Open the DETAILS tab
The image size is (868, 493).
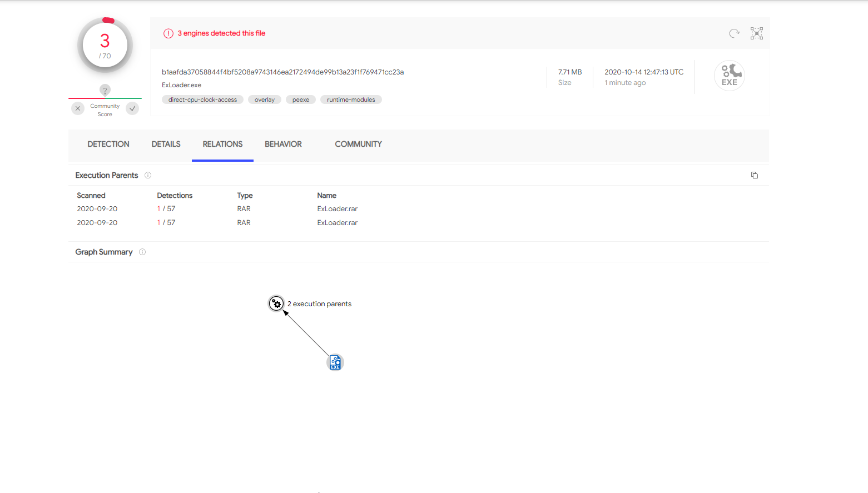[166, 144]
